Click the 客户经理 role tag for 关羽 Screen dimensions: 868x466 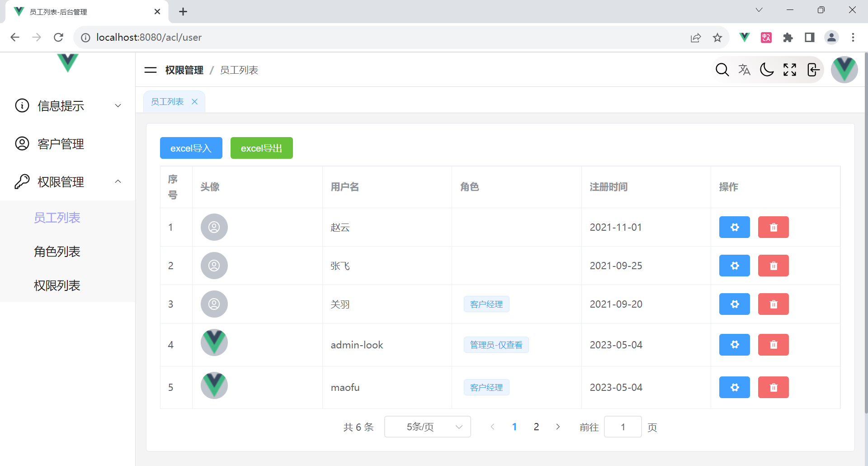coord(486,304)
